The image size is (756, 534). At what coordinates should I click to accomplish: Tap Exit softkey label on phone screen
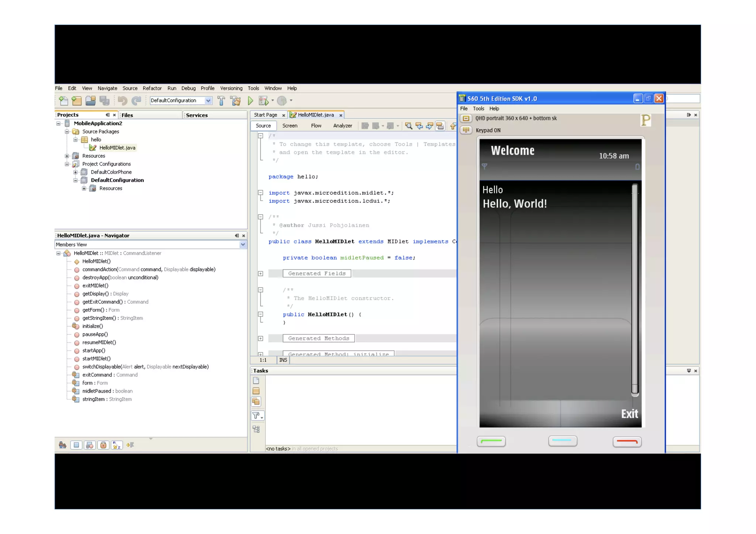(629, 414)
